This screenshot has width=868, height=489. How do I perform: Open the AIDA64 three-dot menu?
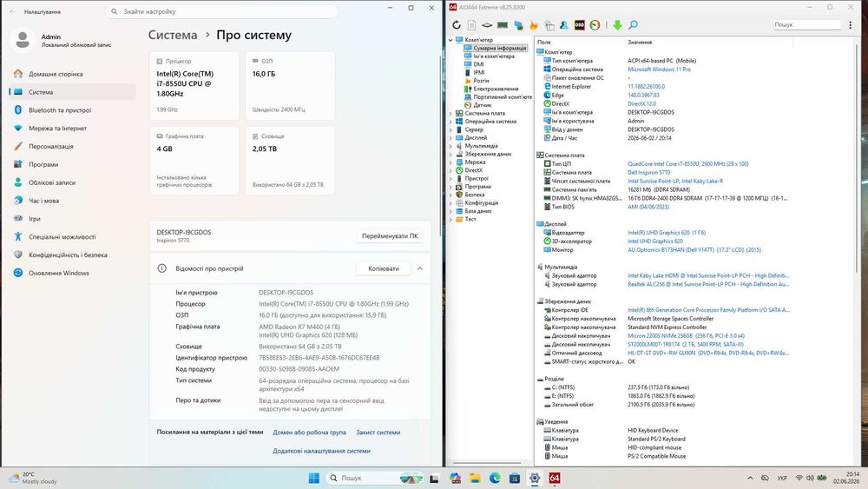coord(851,25)
